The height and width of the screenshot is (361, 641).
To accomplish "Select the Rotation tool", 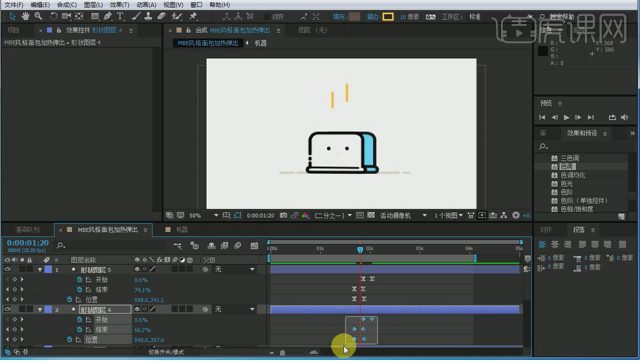I will [x=54, y=16].
